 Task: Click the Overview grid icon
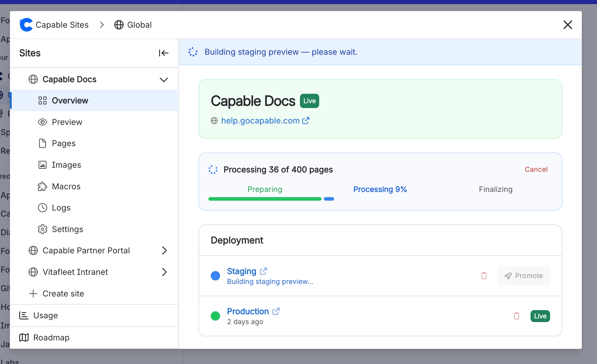coord(43,100)
